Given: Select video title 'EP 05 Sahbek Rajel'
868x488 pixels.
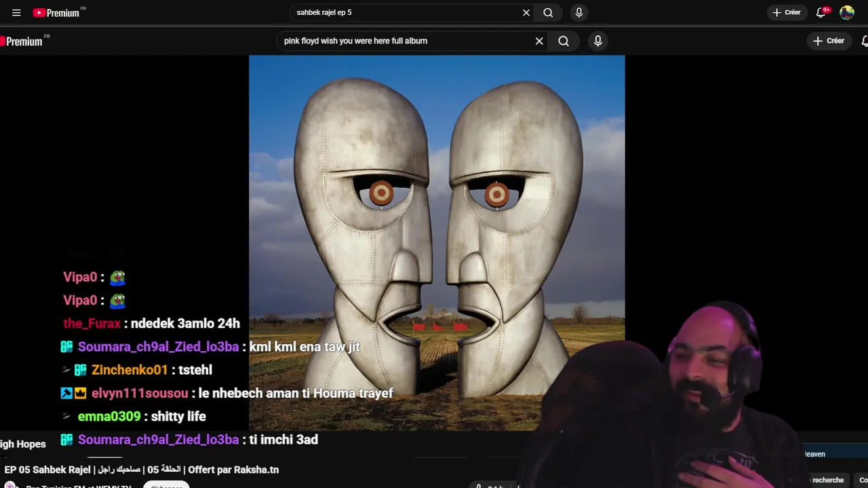Looking at the screenshot, I should click(47, 469).
